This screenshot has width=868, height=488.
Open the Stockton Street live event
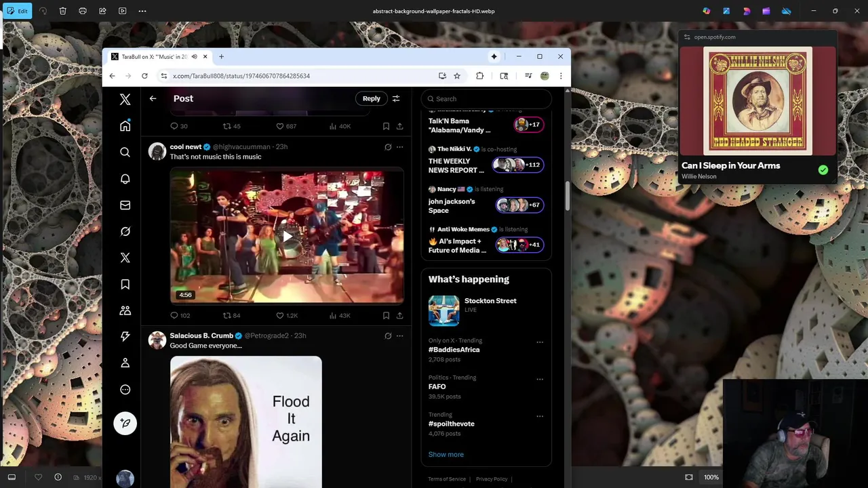486,310
